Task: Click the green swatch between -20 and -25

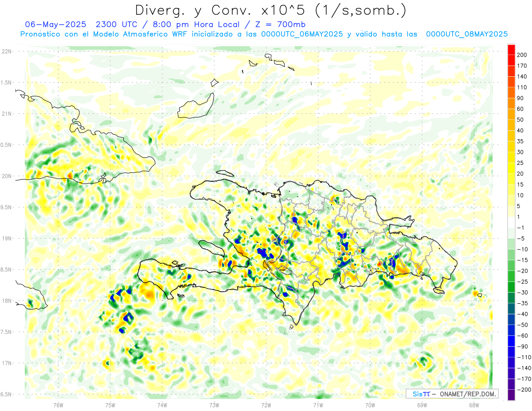Action: click(511, 276)
